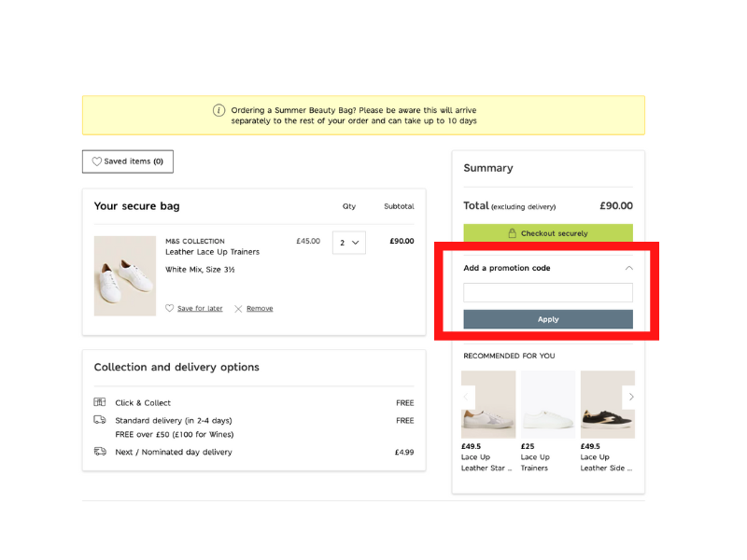The height and width of the screenshot is (560, 747).
Task: Click the £45.00 unit price
Action: (x=308, y=241)
